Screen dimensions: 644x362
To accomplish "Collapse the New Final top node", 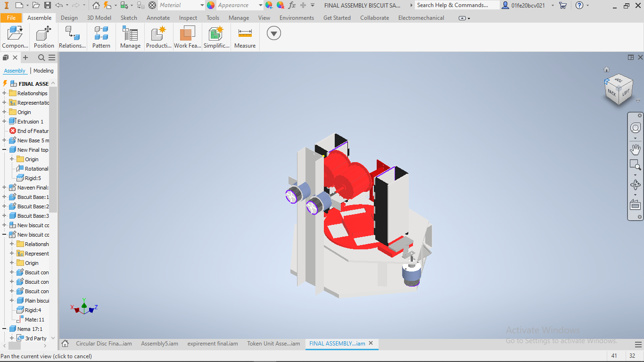I will tap(4, 150).
